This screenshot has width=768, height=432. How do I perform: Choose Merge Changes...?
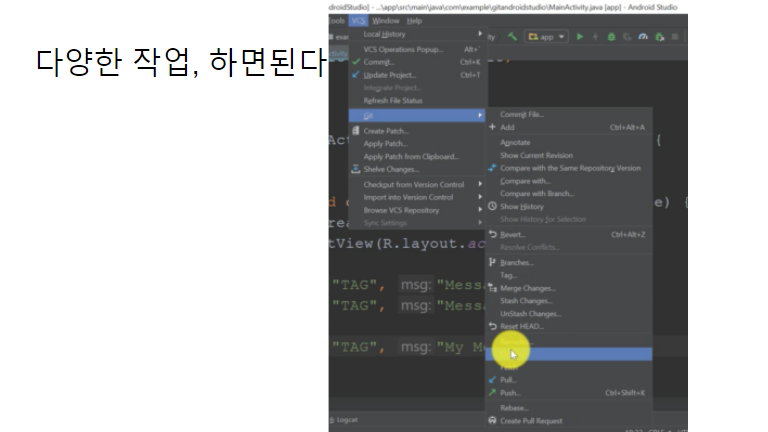[x=569, y=288]
